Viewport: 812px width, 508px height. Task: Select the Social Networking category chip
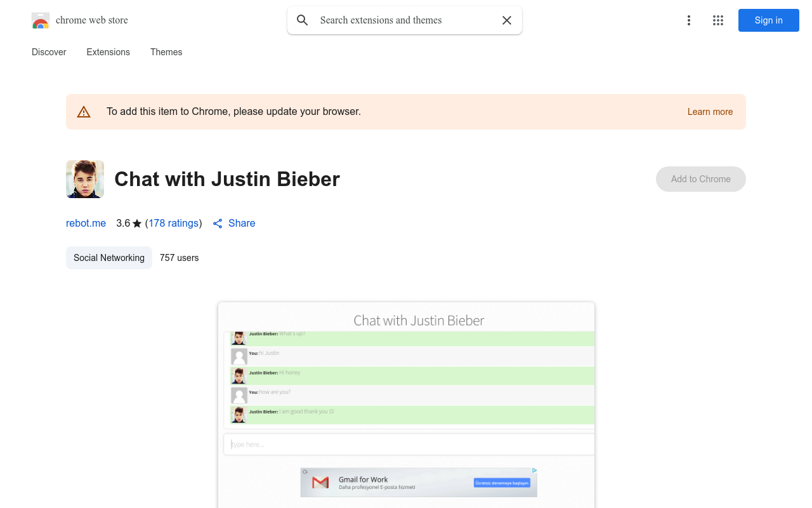109,258
